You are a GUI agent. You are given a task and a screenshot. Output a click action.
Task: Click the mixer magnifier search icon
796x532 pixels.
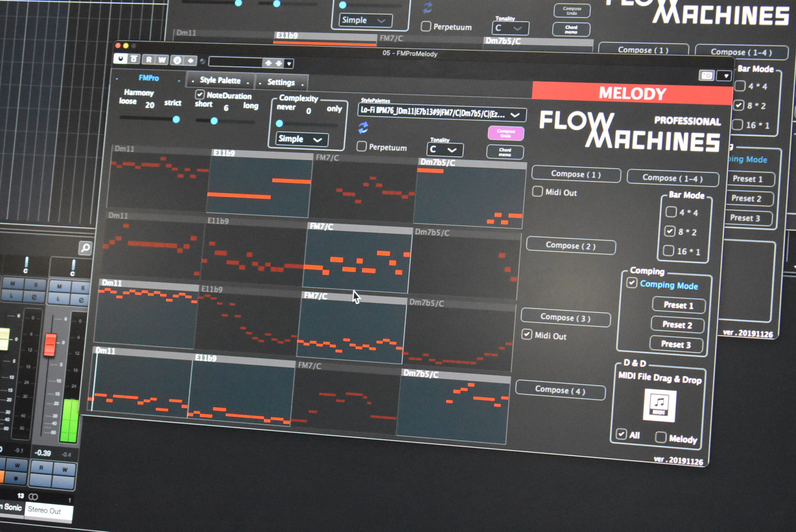pos(85,248)
